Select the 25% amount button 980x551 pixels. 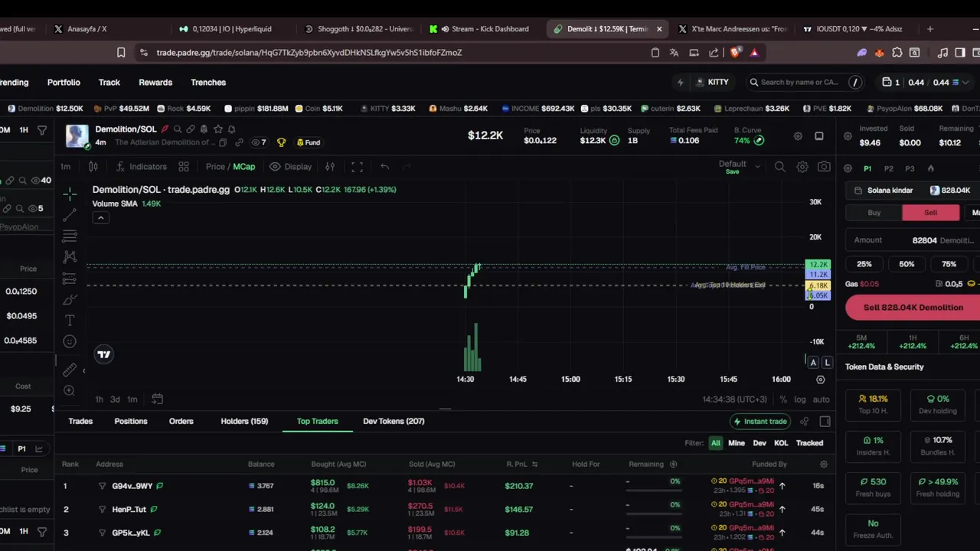click(x=864, y=264)
